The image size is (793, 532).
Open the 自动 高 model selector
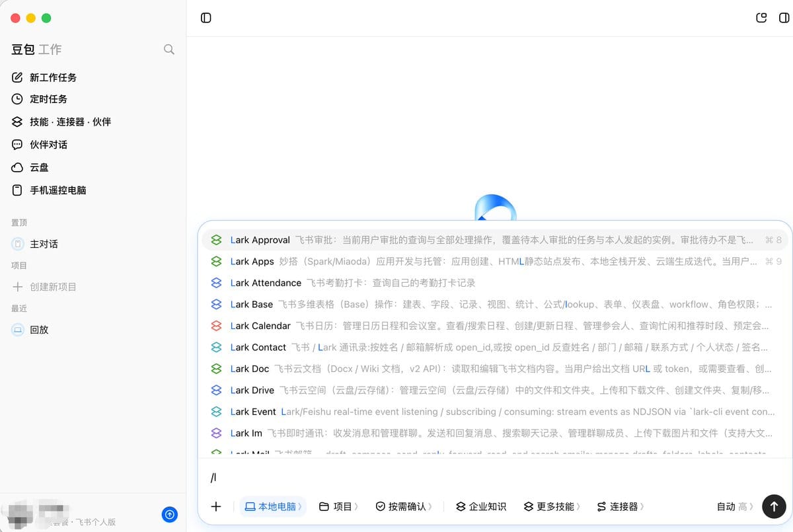[735, 506]
